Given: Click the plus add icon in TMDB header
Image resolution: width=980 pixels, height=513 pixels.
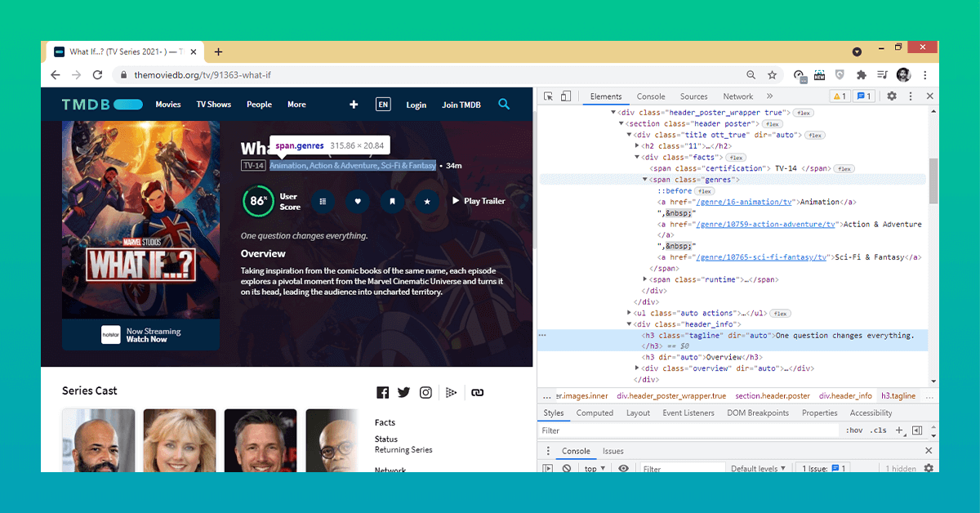Looking at the screenshot, I should (x=354, y=105).
